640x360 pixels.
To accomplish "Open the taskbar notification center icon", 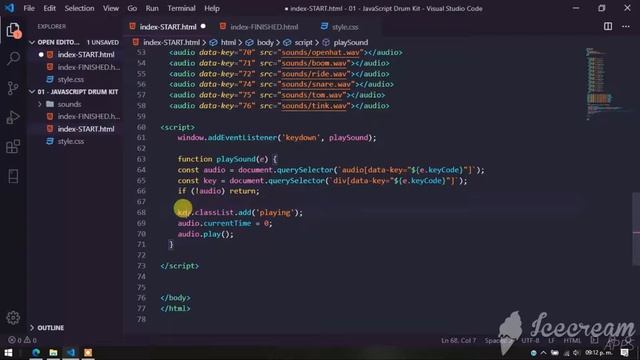I will coord(624,353).
